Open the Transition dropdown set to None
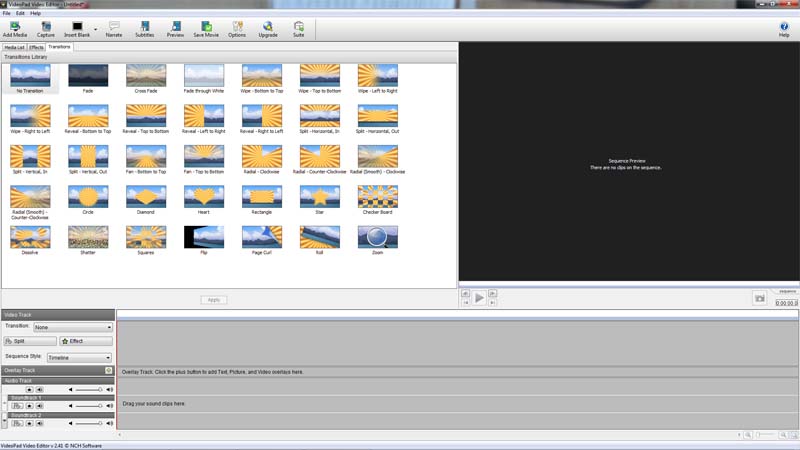This screenshot has height=450, width=800. [73, 327]
